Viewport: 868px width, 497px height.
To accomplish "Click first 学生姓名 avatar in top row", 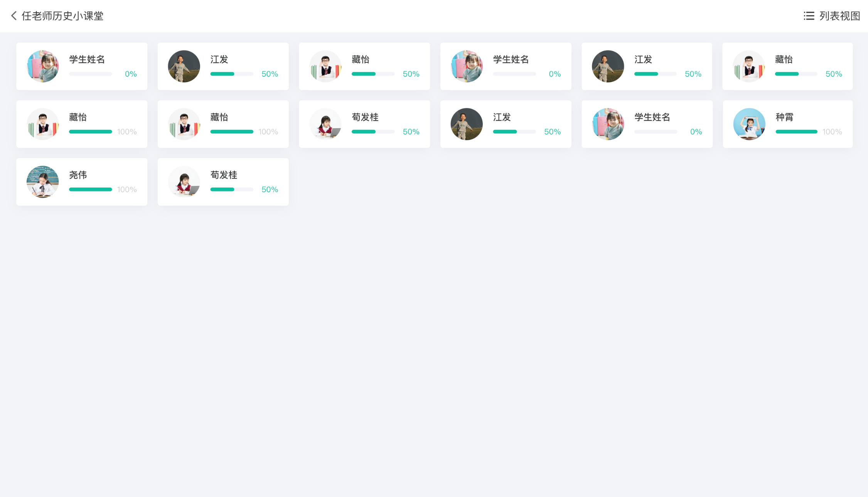I will (x=42, y=66).
